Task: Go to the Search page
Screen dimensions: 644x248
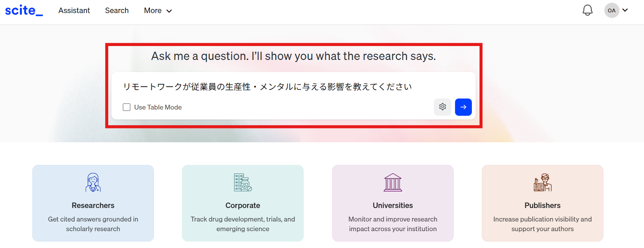Action: click(117, 10)
